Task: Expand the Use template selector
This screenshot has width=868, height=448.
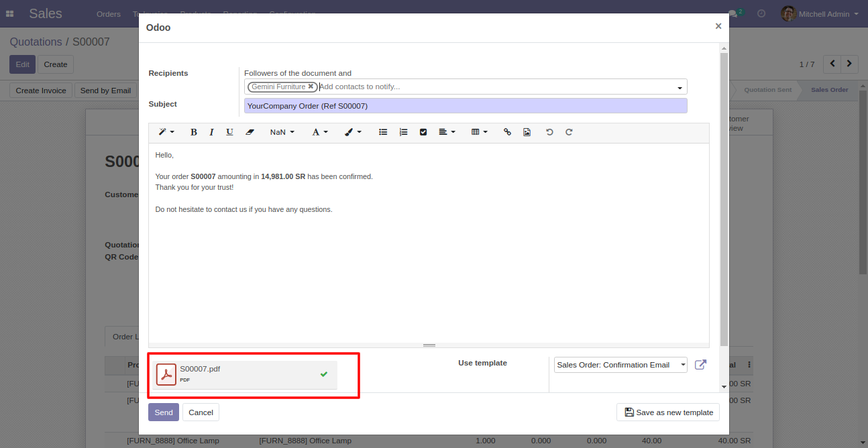Action: click(x=620, y=365)
